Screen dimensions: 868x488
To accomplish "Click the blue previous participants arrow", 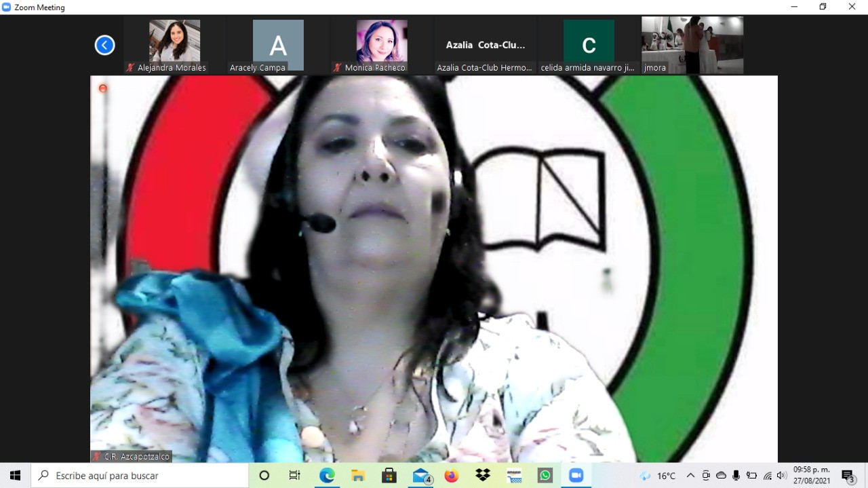I will [x=104, y=45].
